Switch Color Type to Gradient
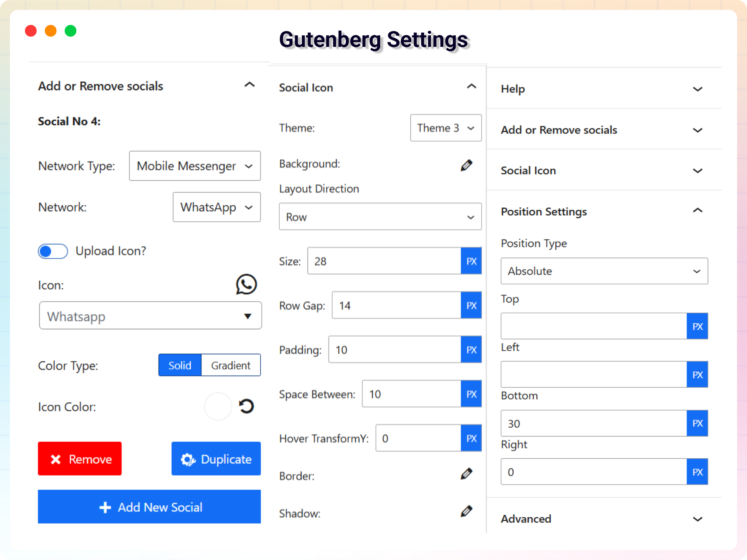 click(x=230, y=365)
